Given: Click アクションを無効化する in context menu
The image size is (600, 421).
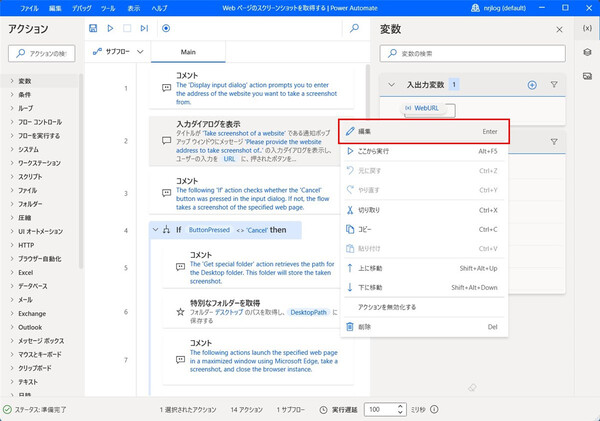Looking at the screenshot, I should (x=387, y=306).
